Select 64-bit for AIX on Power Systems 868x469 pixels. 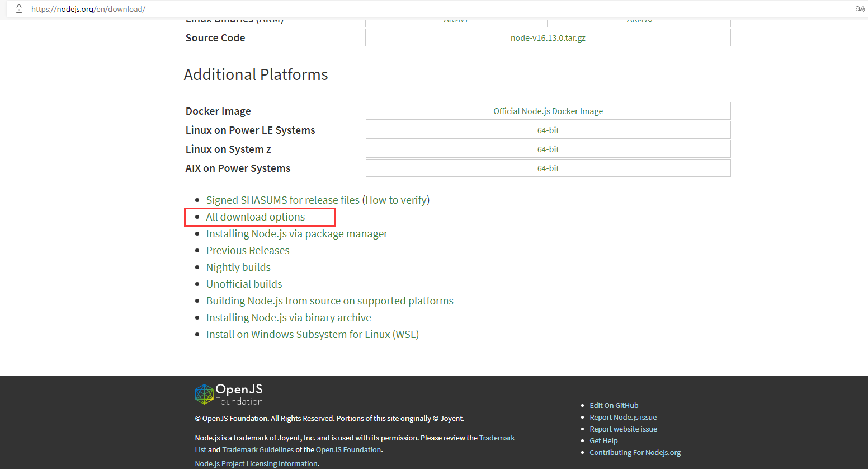click(x=548, y=168)
